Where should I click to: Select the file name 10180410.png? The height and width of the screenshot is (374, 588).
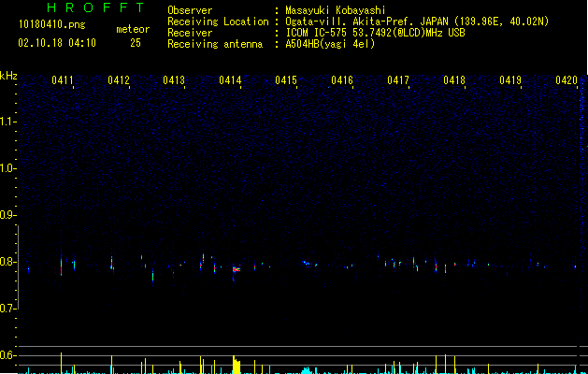(x=52, y=25)
